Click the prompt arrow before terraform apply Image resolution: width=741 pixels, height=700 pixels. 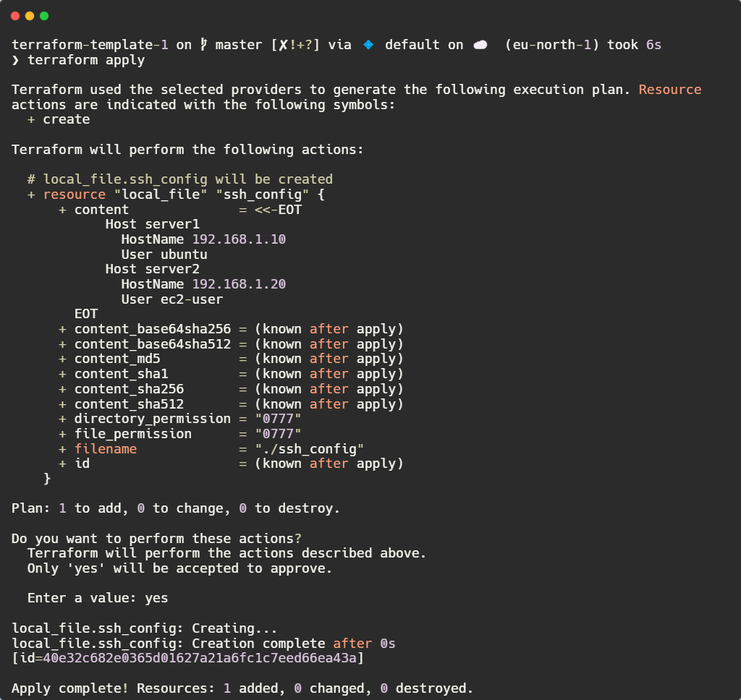click(x=15, y=60)
